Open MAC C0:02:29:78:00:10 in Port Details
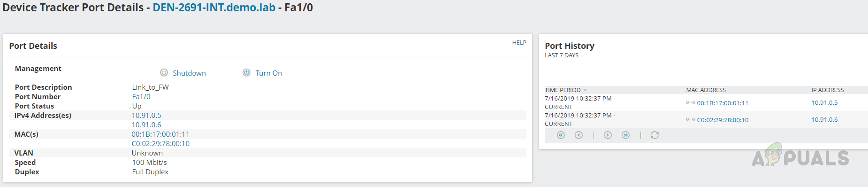868x187 pixels. (160, 144)
